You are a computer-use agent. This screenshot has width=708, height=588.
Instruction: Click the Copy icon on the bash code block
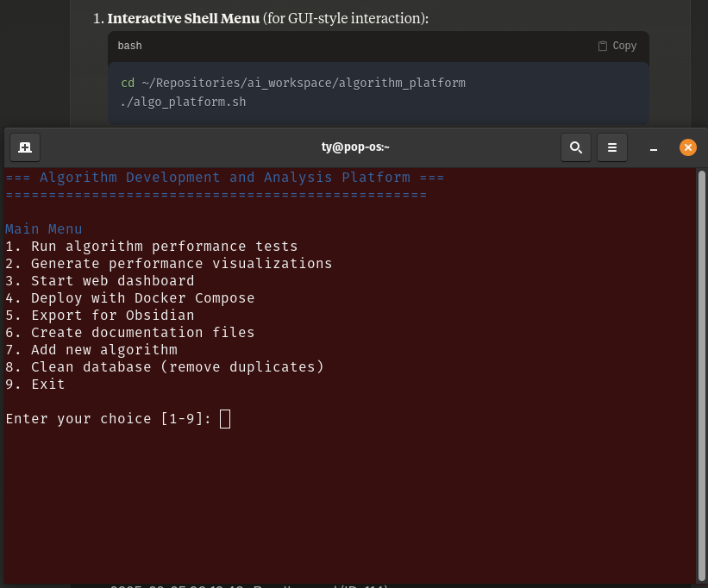(617, 45)
